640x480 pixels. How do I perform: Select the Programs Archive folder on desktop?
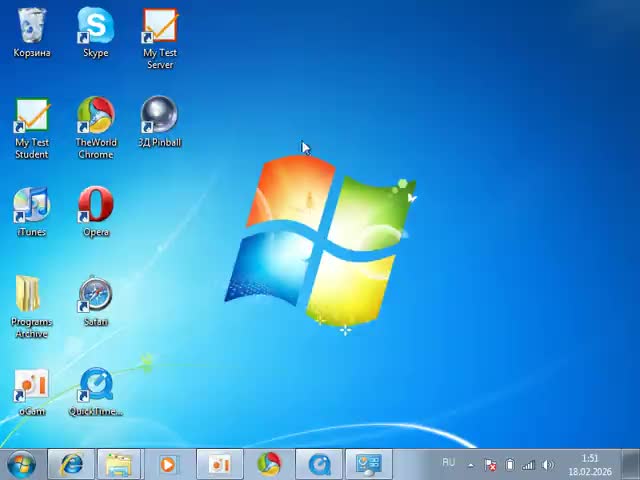tap(30, 296)
